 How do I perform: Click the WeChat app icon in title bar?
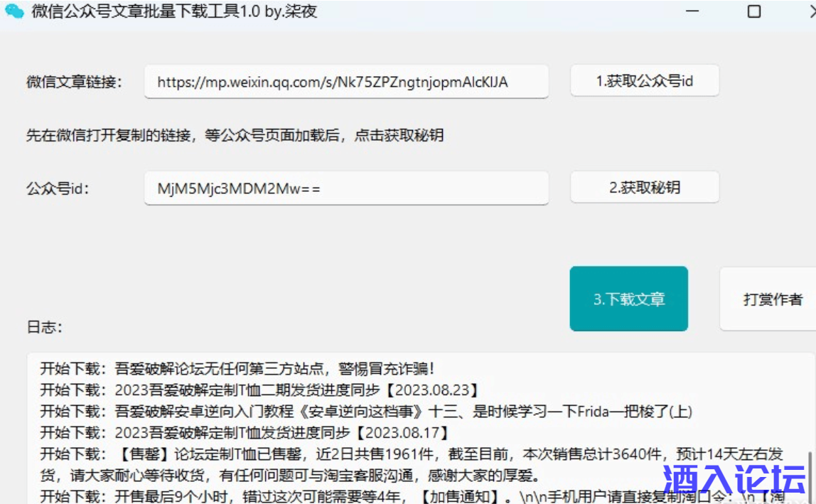(14, 11)
